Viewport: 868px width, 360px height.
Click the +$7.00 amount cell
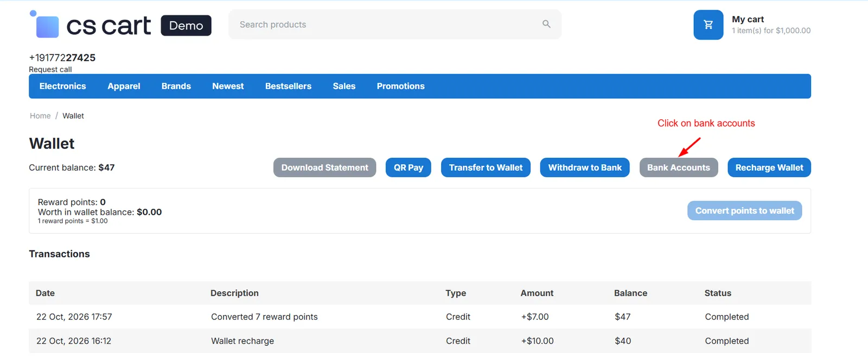tap(535, 317)
